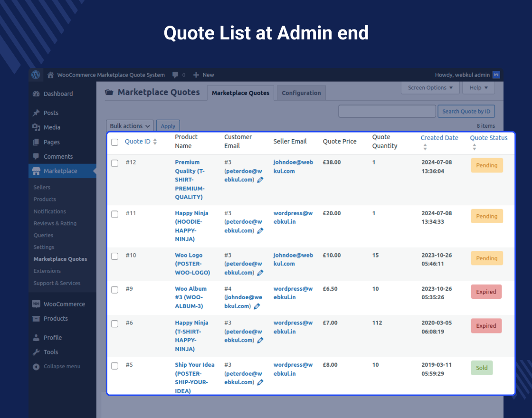Click Search Quote by ID button
The image size is (532, 418).
466,111
